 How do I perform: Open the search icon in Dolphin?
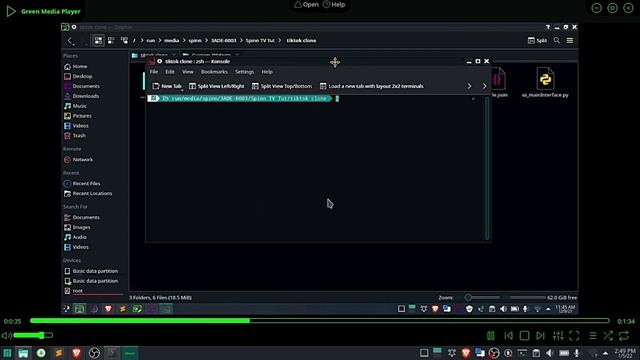click(x=557, y=40)
